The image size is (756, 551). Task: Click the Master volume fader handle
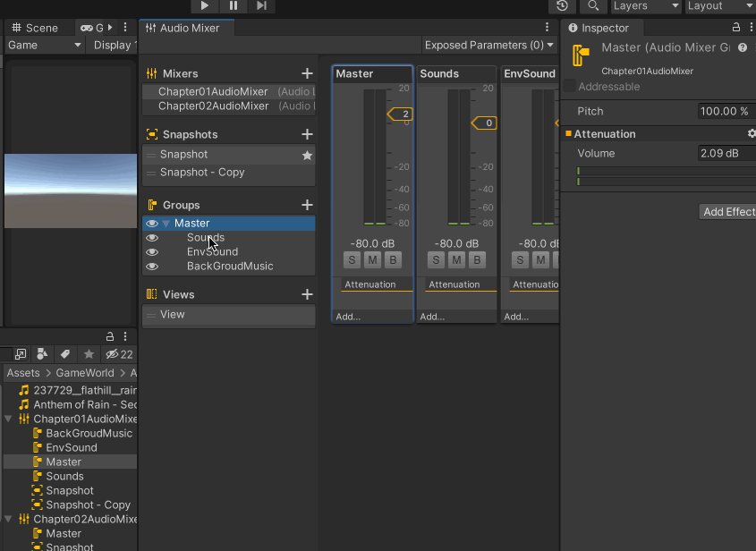(400, 114)
